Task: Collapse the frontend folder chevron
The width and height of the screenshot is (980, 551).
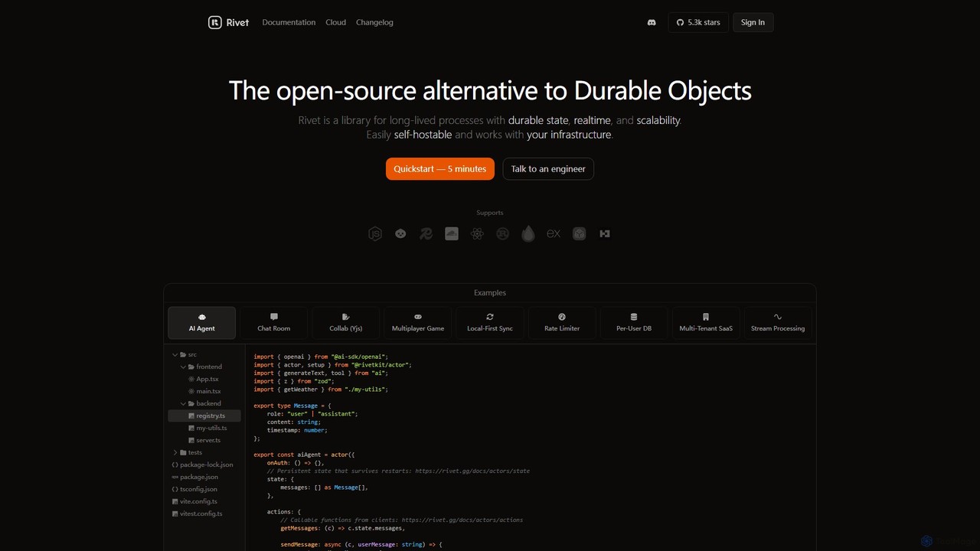Action: tap(182, 367)
